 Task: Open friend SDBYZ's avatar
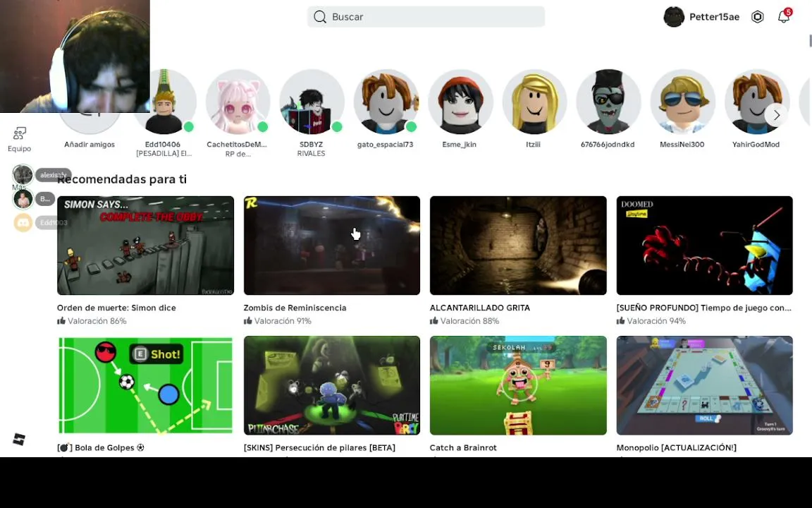[x=312, y=102]
